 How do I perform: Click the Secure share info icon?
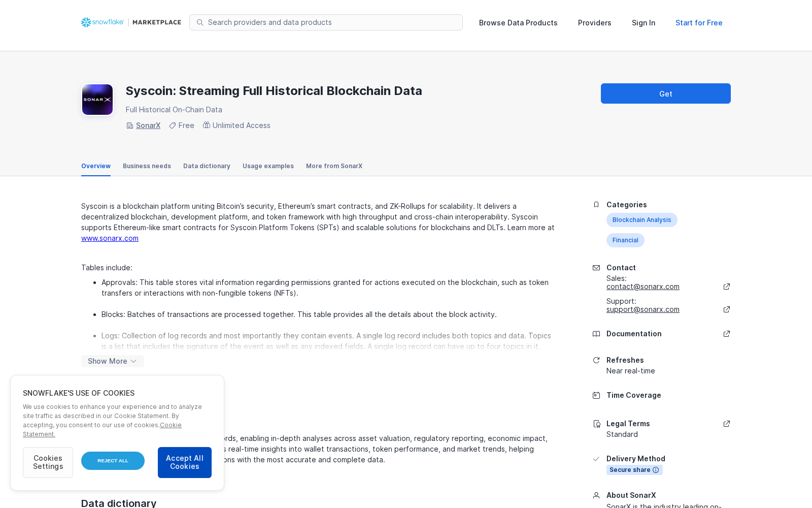click(656, 470)
